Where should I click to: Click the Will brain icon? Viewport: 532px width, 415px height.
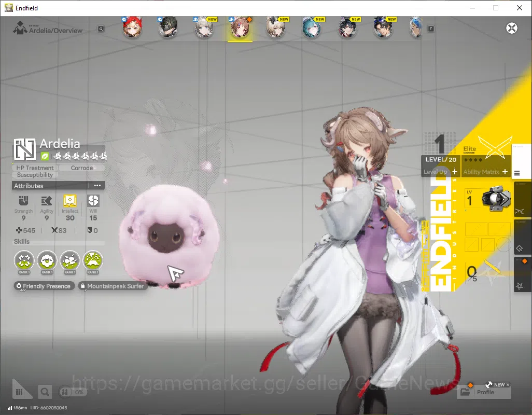pyautogui.click(x=93, y=201)
